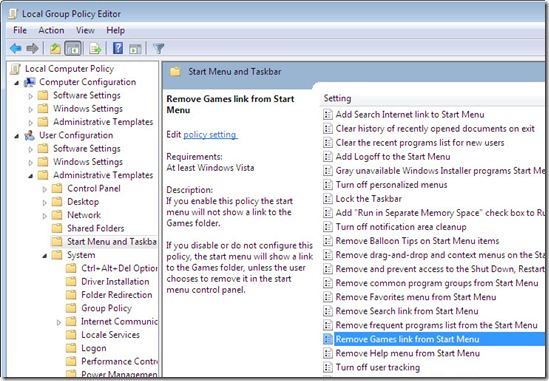Click policy icon beside Remove Games link
The image size is (549, 381).
point(328,339)
